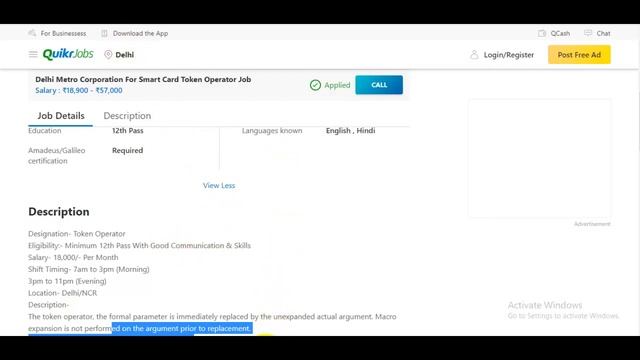The height and width of the screenshot is (360, 640).
Task: Click the '3pm to 11pm (Evening)' line
Action: 67,281
